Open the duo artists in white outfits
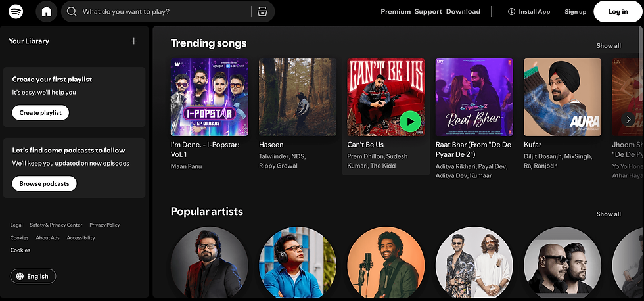 point(474,263)
